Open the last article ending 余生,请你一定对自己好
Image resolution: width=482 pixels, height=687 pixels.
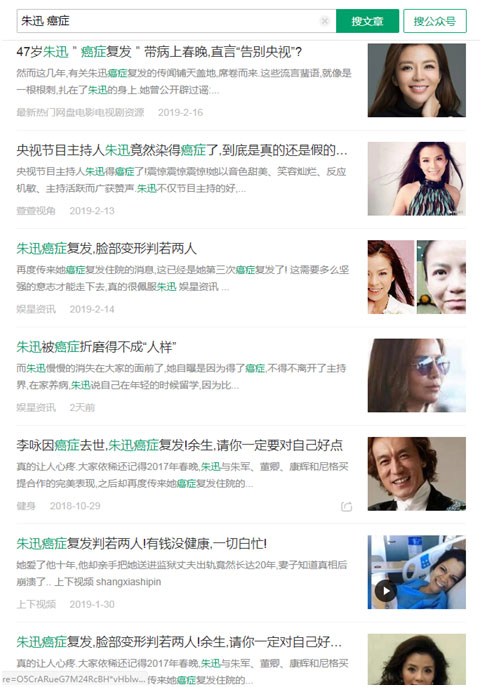pyautogui.click(x=179, y=642)
